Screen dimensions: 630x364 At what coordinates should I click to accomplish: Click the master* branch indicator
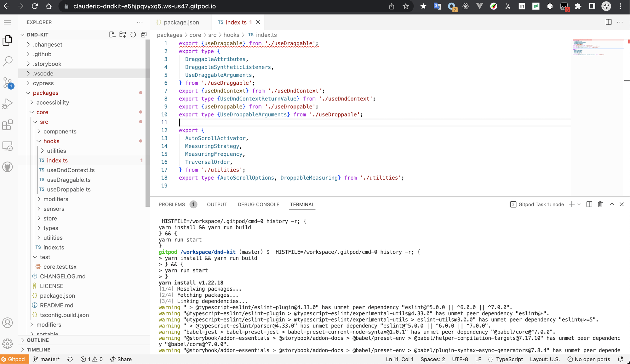click(x=46, y=359)
